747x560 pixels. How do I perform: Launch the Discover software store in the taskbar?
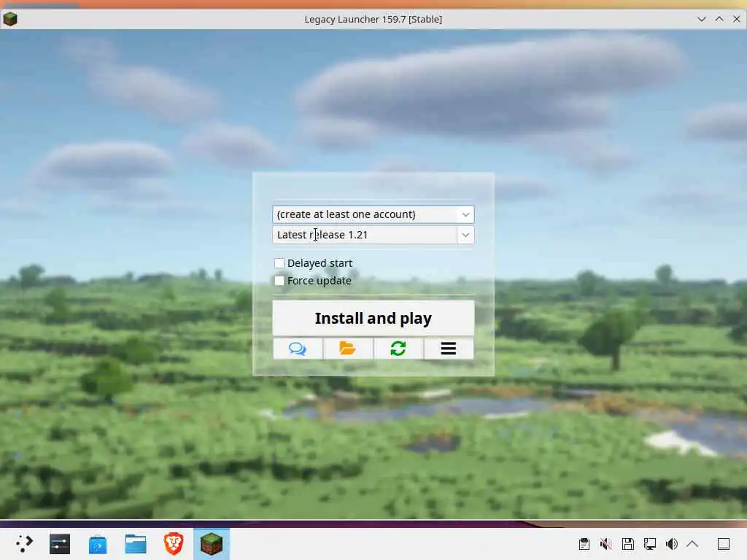[98, 544]
